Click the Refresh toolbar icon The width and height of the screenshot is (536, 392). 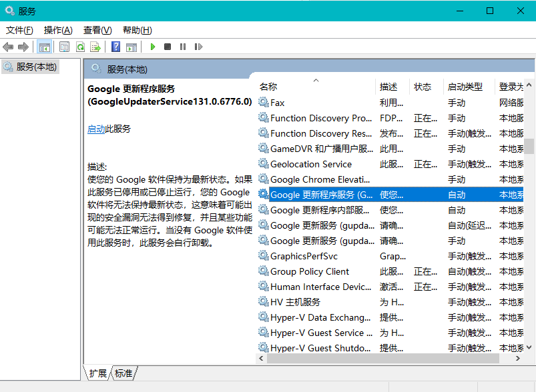click(80, 47)
